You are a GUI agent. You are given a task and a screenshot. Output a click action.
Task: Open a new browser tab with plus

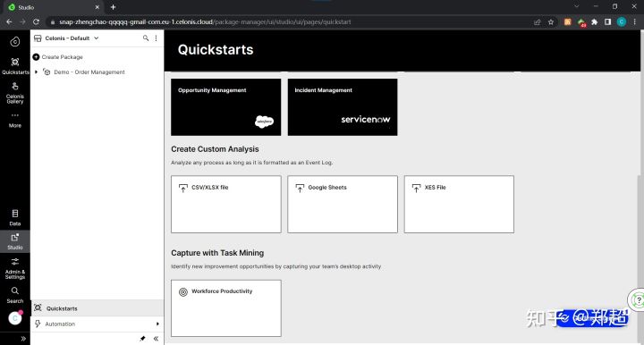pyautogui.click(x=113, y=7)
